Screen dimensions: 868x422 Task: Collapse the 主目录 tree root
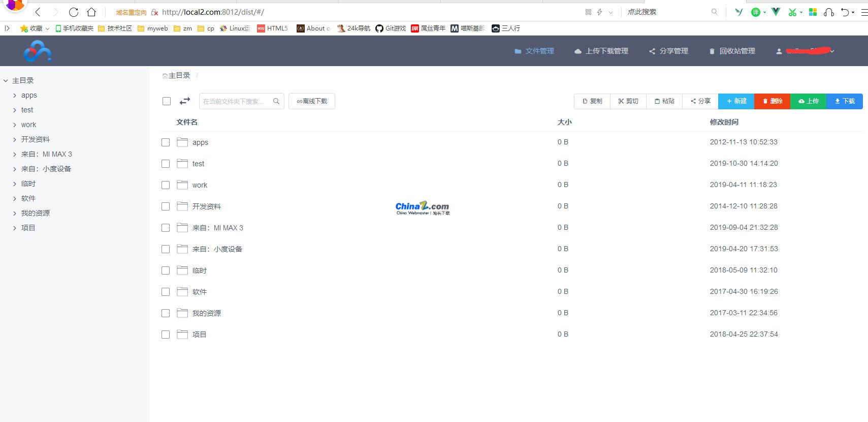6,80
